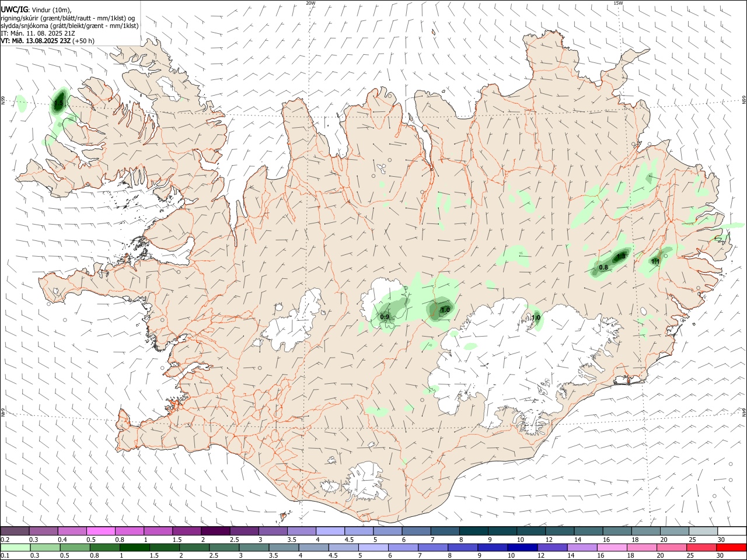The width and height of the screenshot is (747, 560).
Task: Click the 20W longitude label on the top edge
Action: pos(310,3)
